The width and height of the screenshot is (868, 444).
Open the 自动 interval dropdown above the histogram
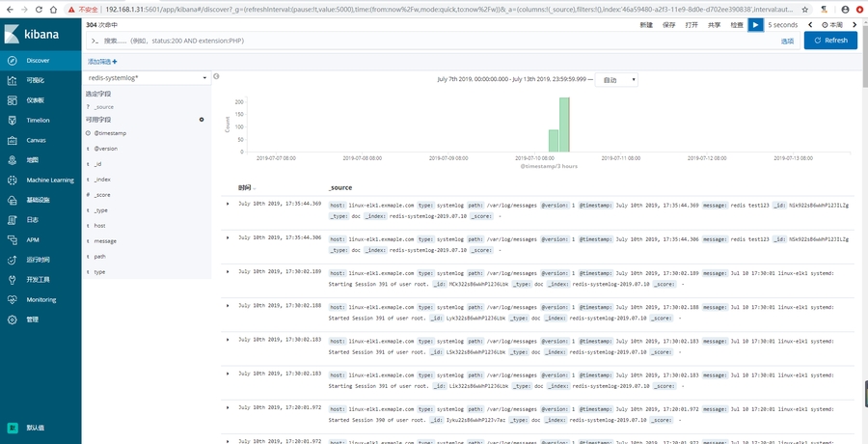click(x=616, y=80)
